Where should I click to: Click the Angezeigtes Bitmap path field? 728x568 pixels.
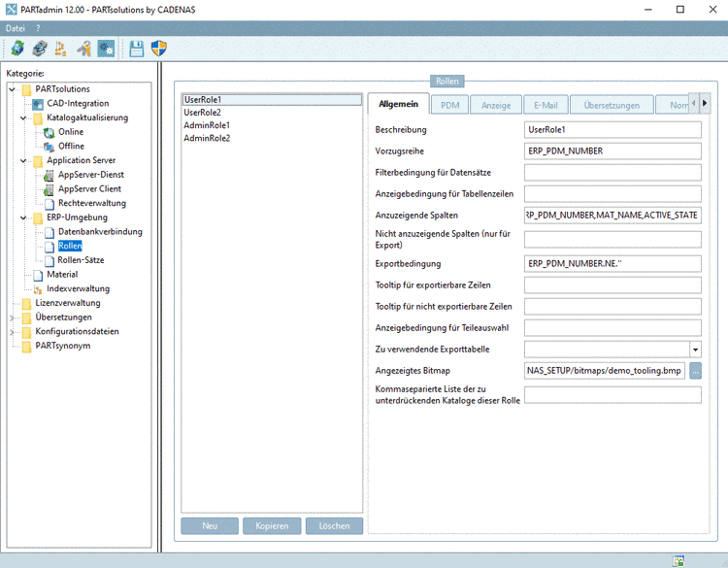pyautogui.click(x=605, y=371)
